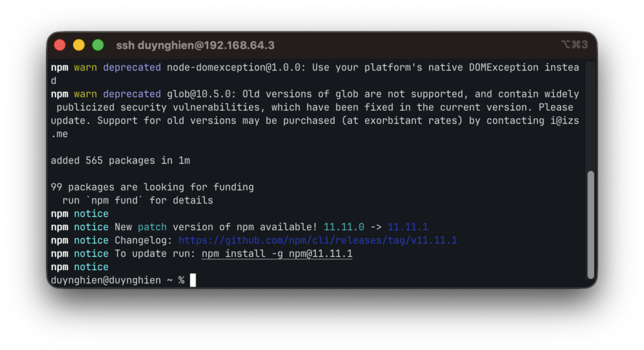Click the green zoom window button

pyautogui.click(x=98, y=45)
